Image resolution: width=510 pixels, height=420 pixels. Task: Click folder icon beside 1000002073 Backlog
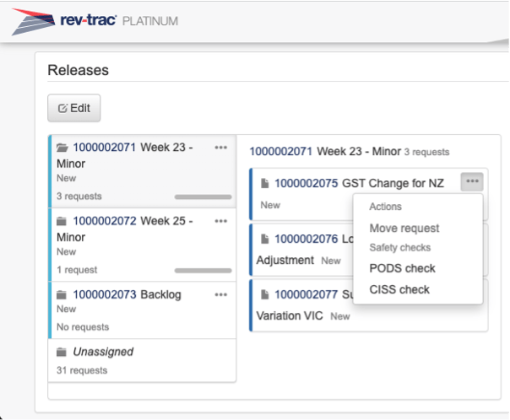coord(62,294)
